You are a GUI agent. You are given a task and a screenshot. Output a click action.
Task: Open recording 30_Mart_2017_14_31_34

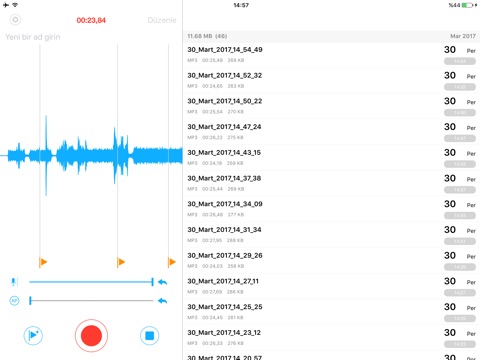click(331, 234)
